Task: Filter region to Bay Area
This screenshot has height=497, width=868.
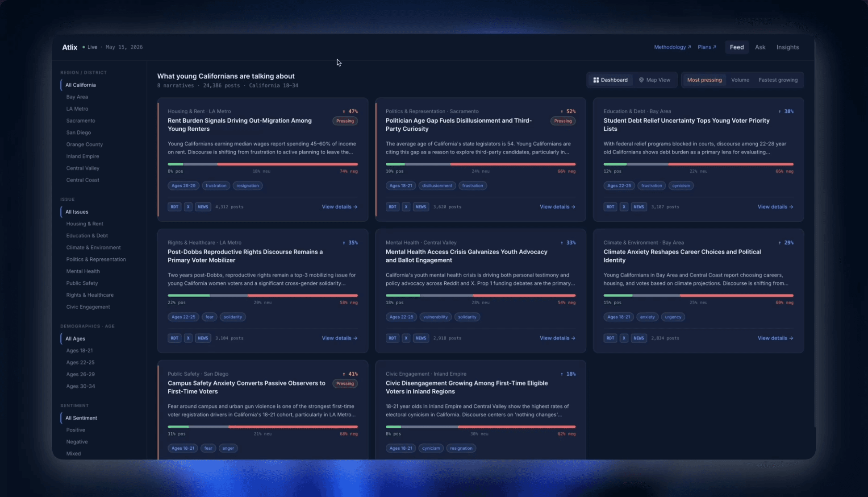Action: tap(77, 97)
